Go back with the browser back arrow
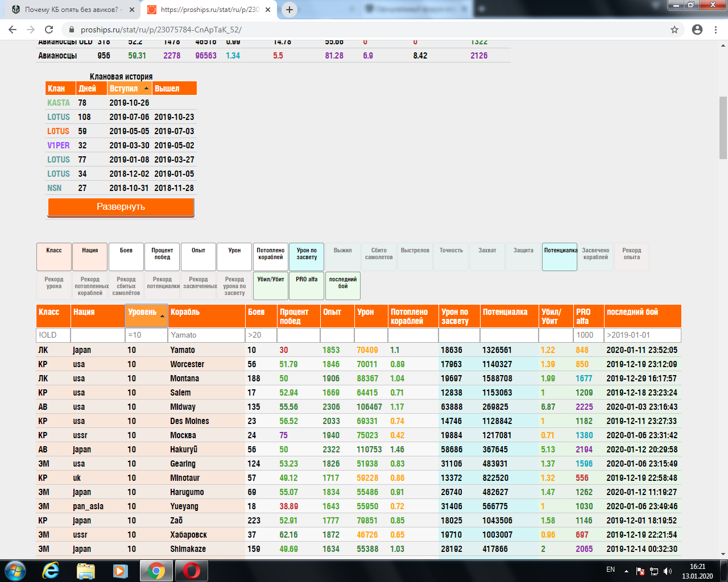The height and width of the screenshot is (582, 728). [13, 30]
